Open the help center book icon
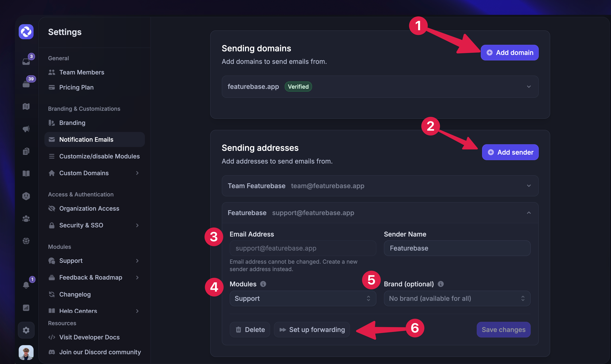Screen dimensions: 611x364 (x=26, y=174)
